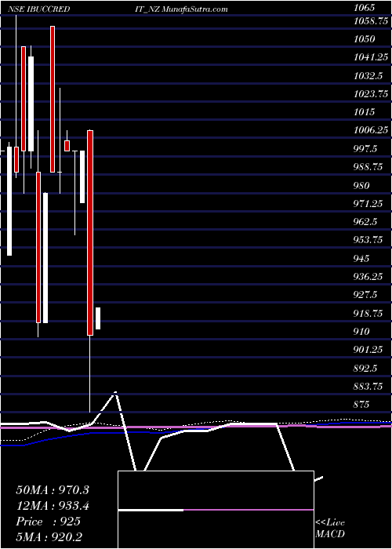Click the 5MA : 920.2 readout

(x=49, y=536)
